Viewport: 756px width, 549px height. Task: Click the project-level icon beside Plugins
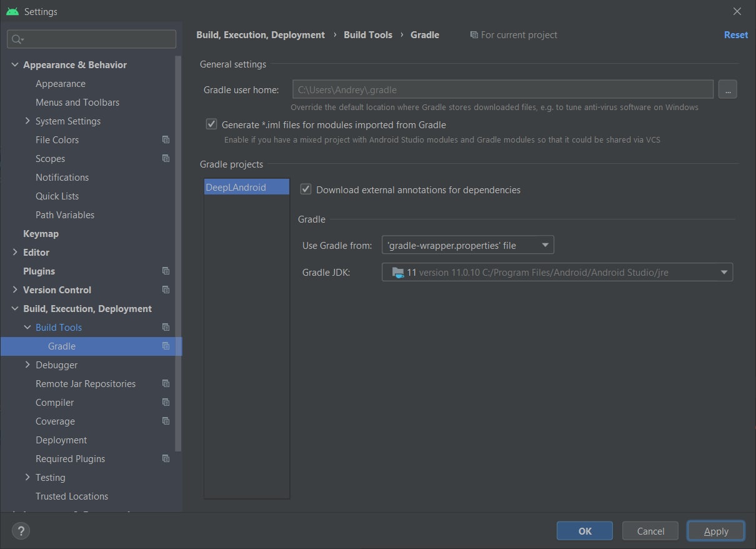pyautogui.click(x=166, y=271)
